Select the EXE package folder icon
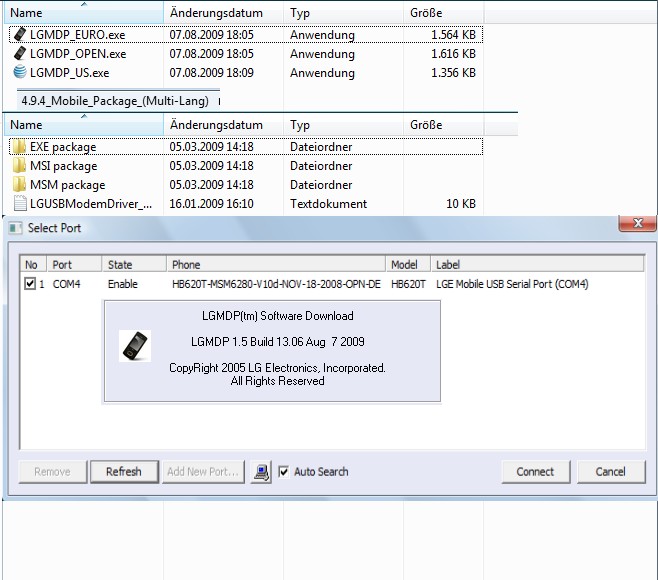This screenshot has width=658, height=580. coord(19,146)
